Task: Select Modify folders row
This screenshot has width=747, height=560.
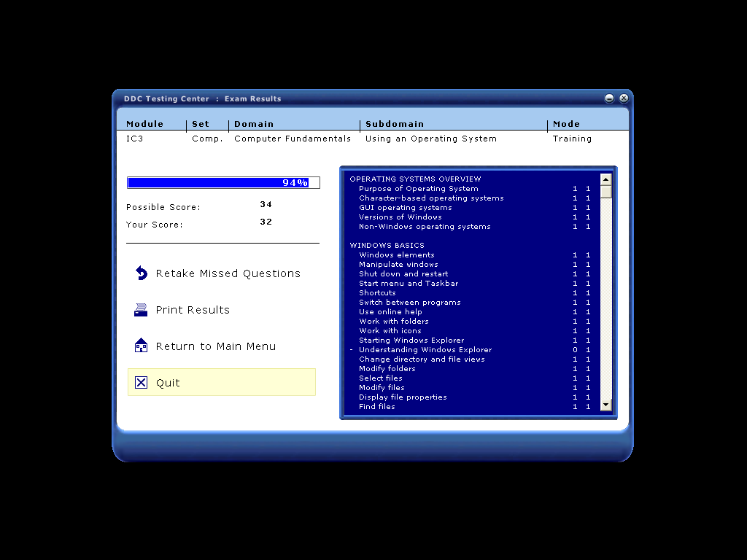Action: pos(474,368)
